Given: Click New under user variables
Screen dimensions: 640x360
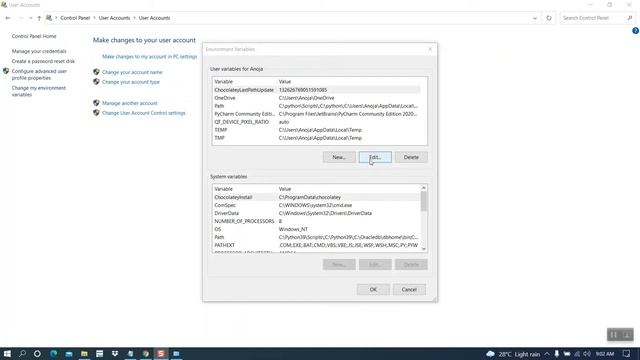Looking at the screenshot, I should pyautogui.click(x=339, y=157).
